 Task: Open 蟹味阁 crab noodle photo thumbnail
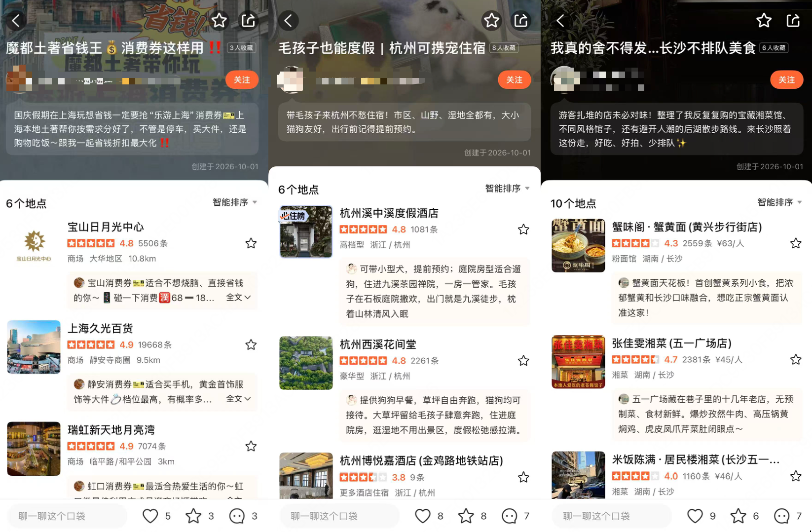click(578, 245)
